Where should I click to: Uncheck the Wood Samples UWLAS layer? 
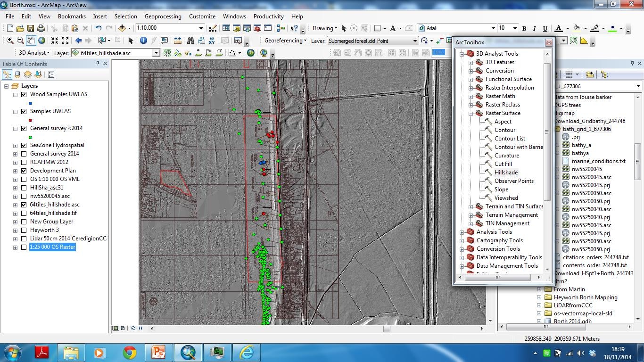point(24,94)
